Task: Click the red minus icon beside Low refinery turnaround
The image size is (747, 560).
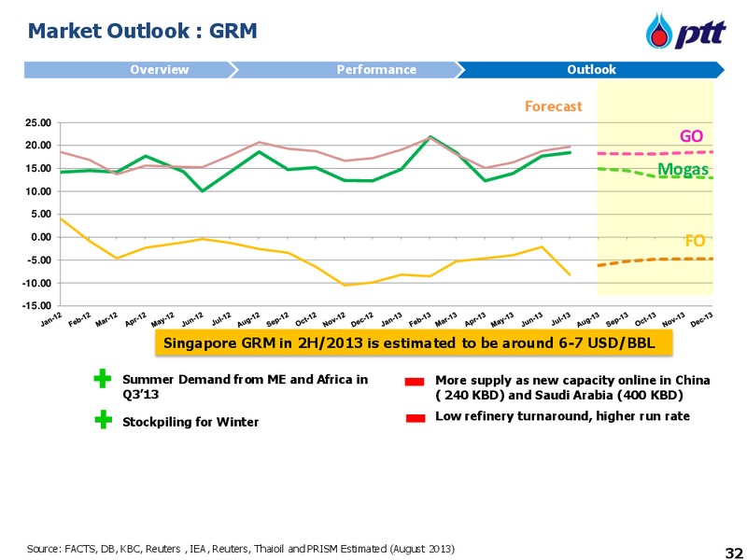Action: pyautogui.click(x=416, y=418)
